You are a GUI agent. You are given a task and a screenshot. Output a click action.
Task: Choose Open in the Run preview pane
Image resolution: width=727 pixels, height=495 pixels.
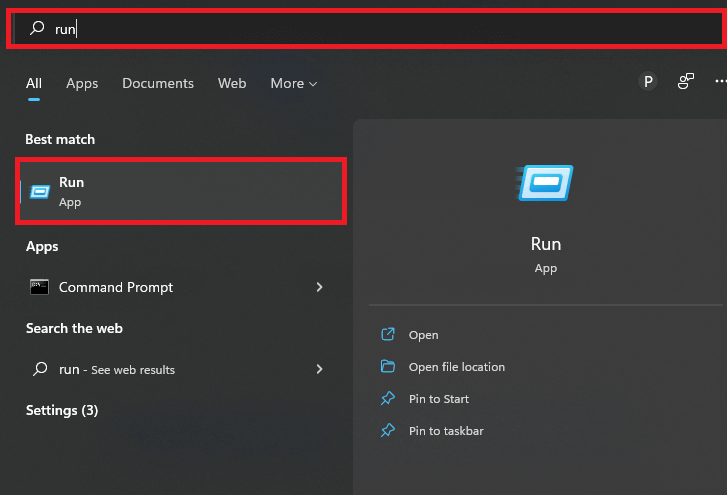423,335
